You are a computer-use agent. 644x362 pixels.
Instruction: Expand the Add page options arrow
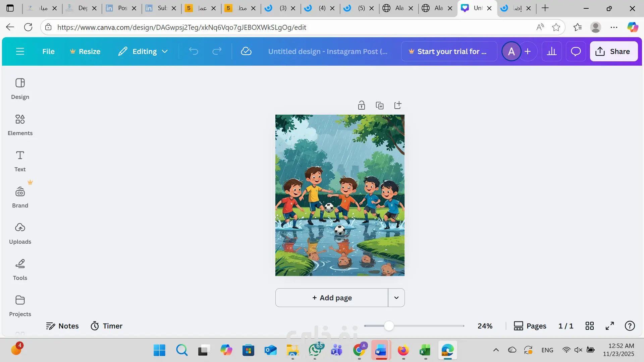tap(396, 298)
